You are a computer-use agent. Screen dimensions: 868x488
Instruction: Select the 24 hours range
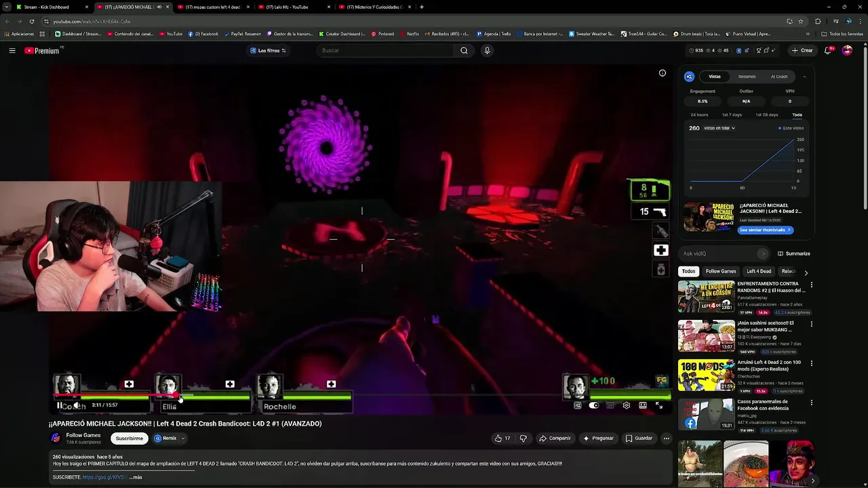tap(699, 115)
